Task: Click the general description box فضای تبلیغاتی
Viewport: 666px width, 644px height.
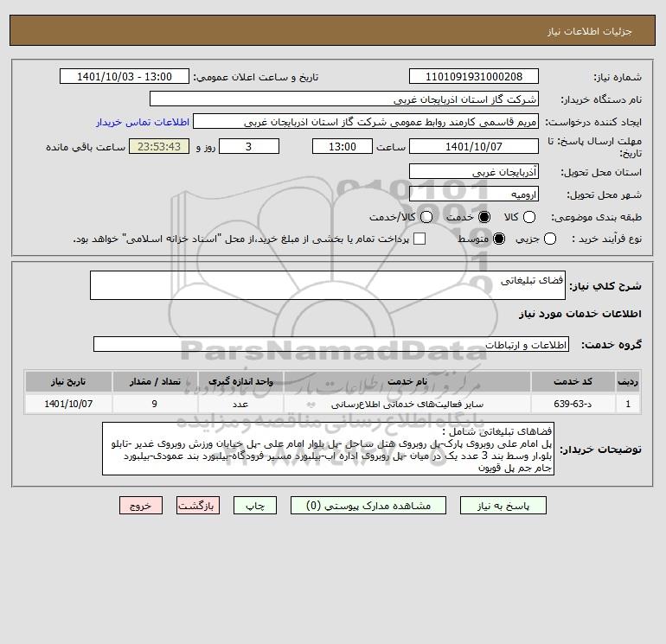Action: point(328,285)
